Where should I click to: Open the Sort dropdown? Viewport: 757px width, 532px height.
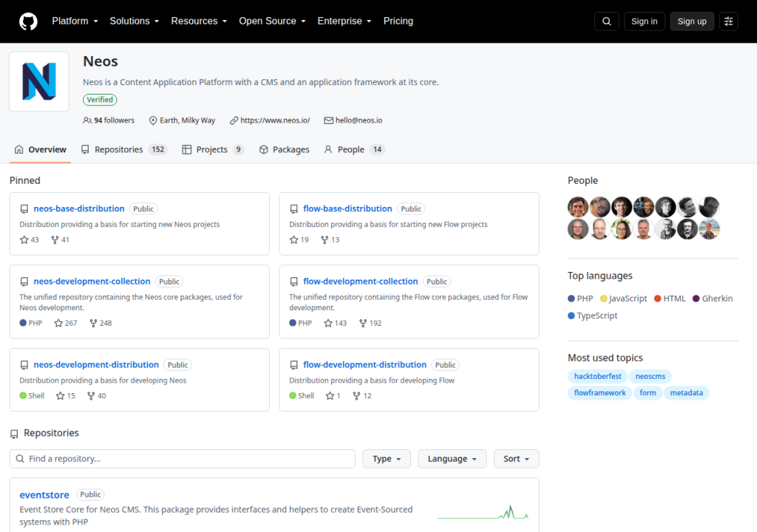(x=517, y=459)
